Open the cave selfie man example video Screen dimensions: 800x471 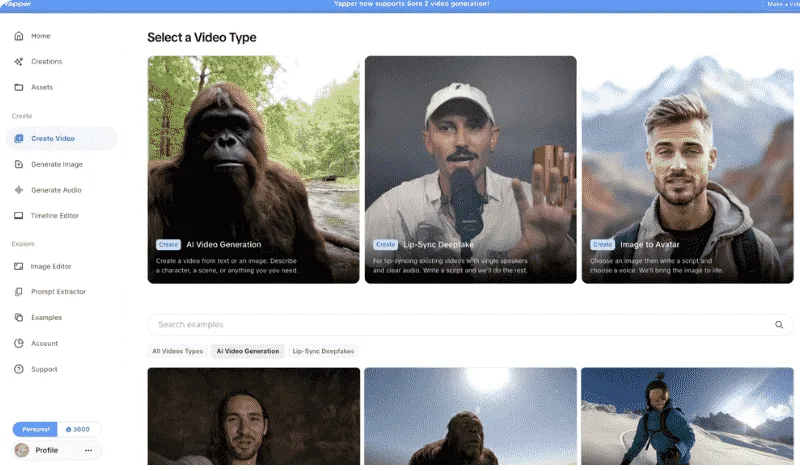(x=254, y=416)
